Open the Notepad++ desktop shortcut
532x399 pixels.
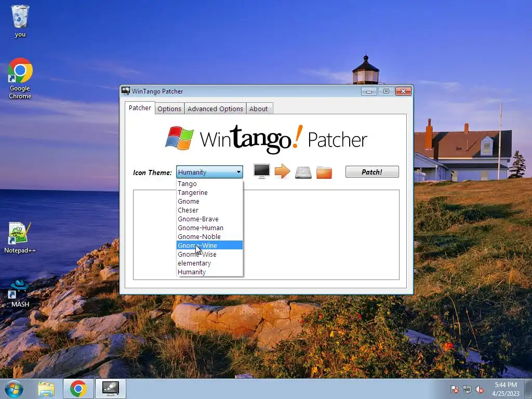[x=20, y=237]
